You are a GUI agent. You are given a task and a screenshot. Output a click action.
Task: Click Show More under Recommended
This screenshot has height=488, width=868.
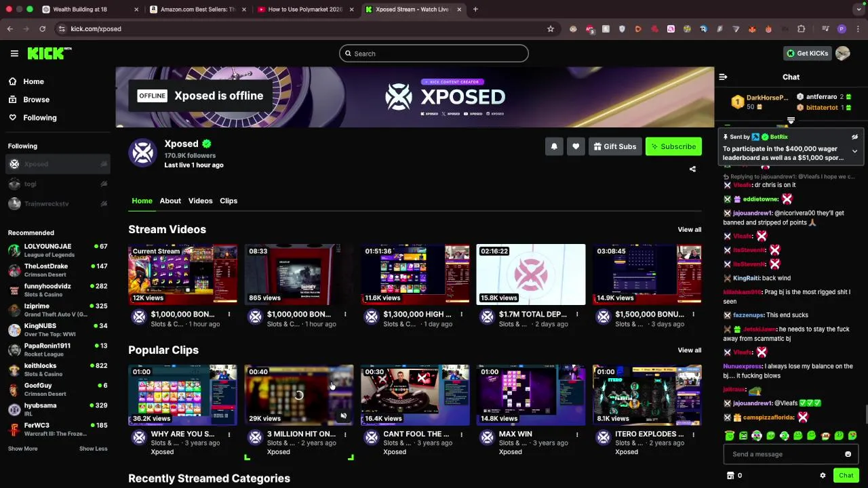coord(22,449)
